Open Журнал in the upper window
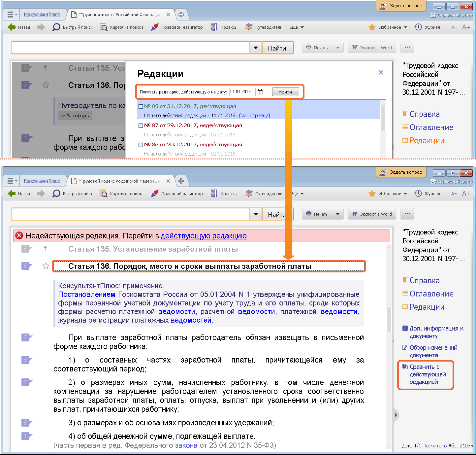Viewport: 476px width, 455px height. click(x=427, y=27)
